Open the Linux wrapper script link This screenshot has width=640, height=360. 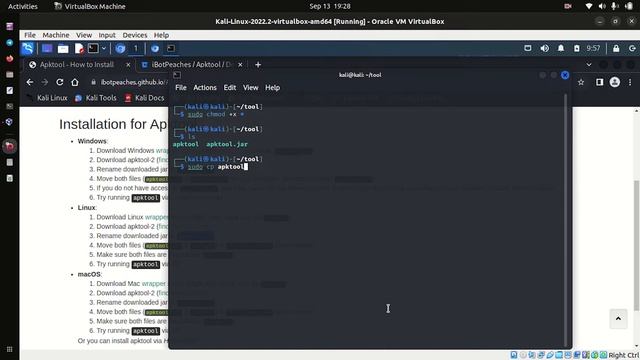coord(156,217)
